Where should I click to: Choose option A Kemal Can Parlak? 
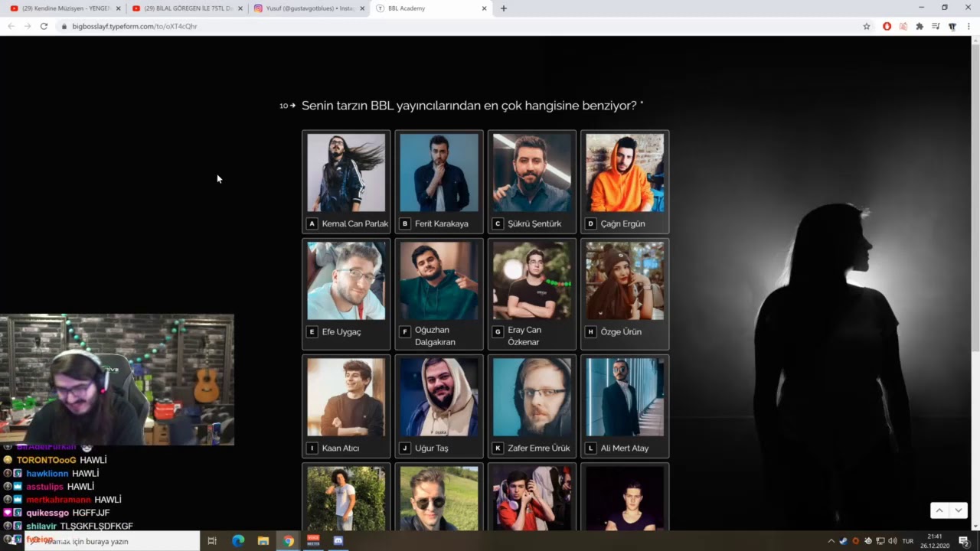pos(346,182)
